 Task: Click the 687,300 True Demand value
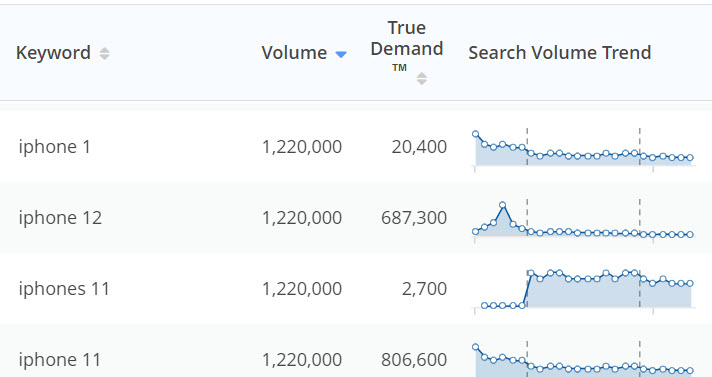[x=414, y=218]
